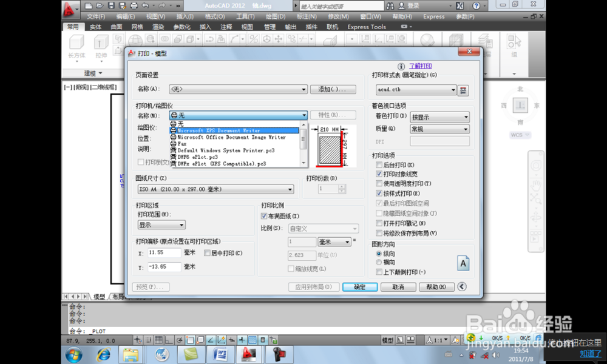Screen dimensions: 607x364
Task: Open page setup name (名称) dropdown
Action: coord(238,89)
